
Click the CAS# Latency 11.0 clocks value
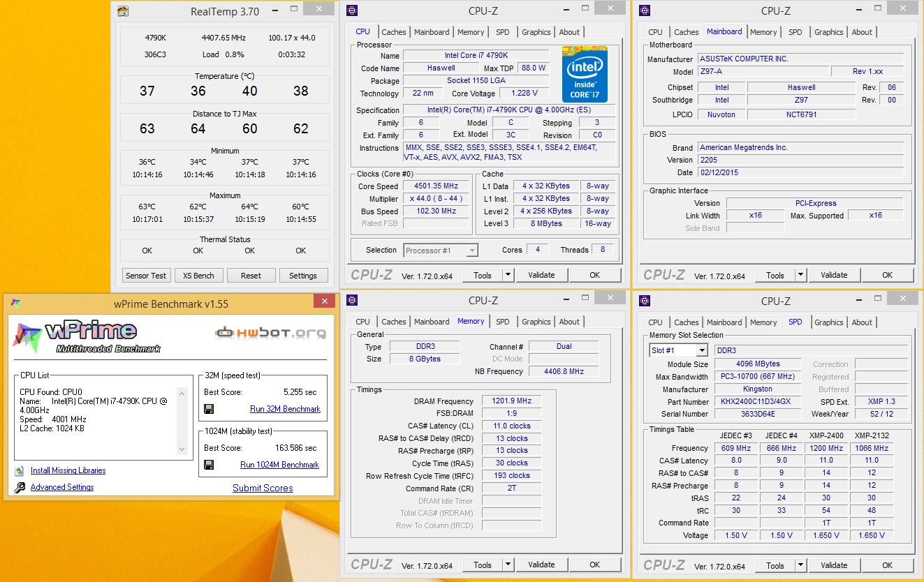(x=512, y=426)
